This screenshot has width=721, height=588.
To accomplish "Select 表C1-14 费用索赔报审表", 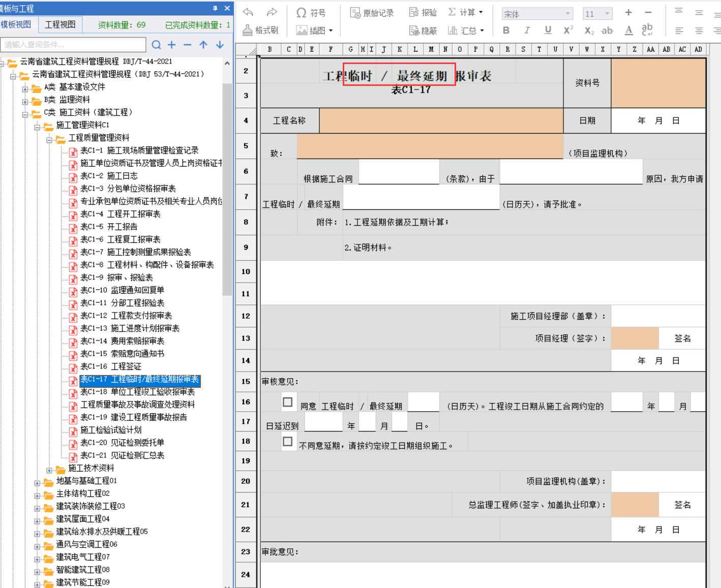I will pyautogui.click(x=122, y=341).
